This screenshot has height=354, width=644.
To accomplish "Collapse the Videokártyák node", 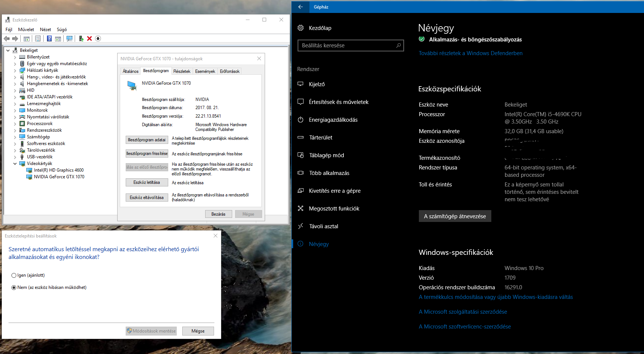I will [x=15, y=163].
